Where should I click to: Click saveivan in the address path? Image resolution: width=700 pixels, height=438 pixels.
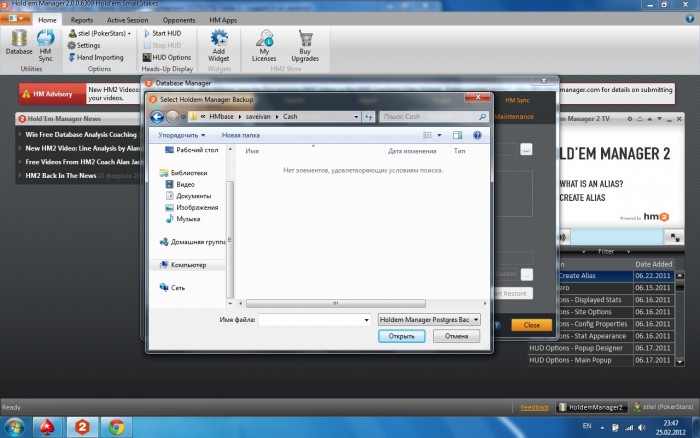point(258,117)
